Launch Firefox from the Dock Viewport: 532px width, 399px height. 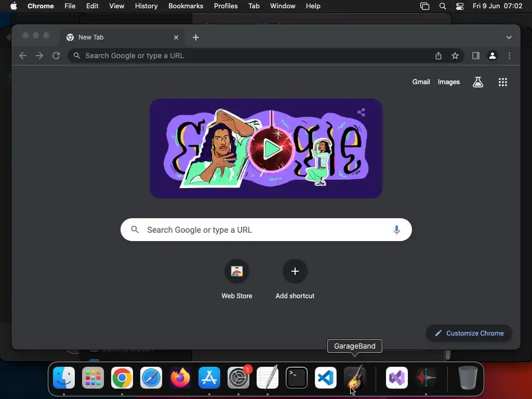pos(180,378)
